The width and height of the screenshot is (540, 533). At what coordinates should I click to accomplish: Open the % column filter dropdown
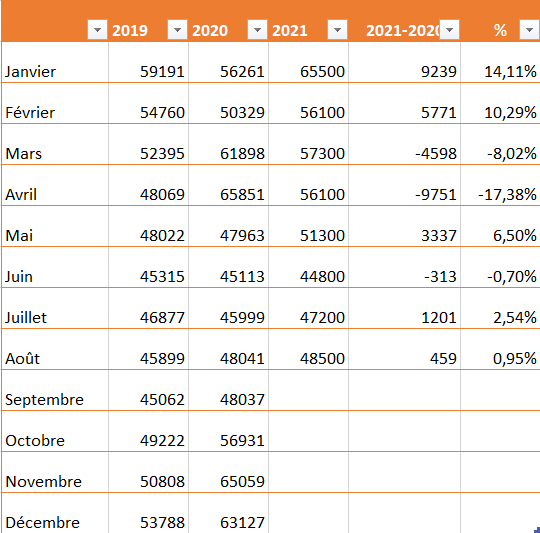(530, 30)
